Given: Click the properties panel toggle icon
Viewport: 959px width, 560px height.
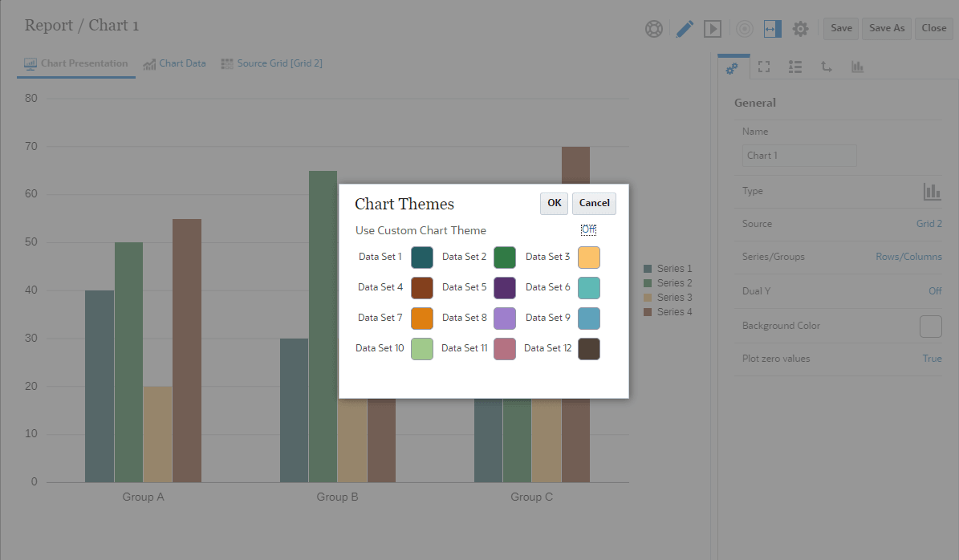Looking at the screenshot, I should pos(771,29).
